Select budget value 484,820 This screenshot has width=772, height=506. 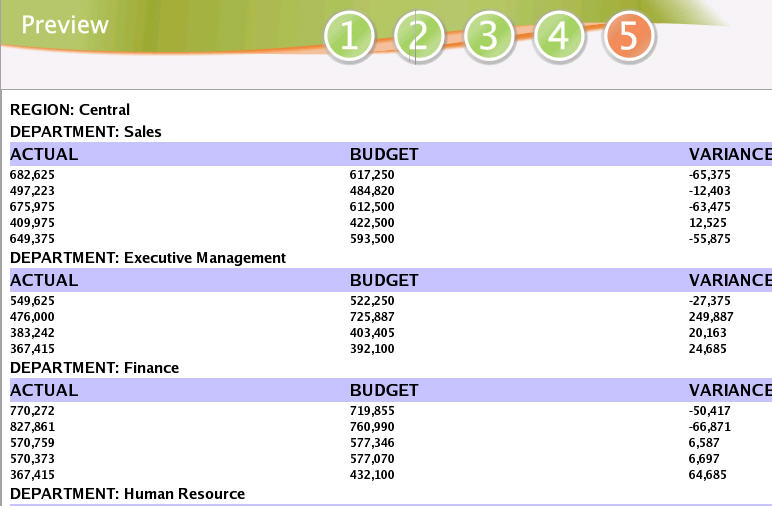[x=372, y=191]
